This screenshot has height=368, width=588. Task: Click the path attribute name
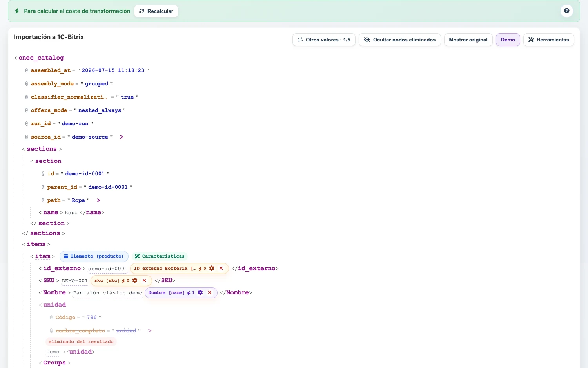54,200
